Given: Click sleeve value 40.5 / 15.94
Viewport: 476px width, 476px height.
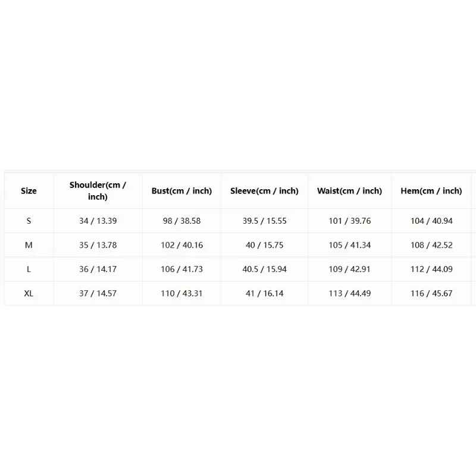Looking at the screenshot, I should click(264, 269).
